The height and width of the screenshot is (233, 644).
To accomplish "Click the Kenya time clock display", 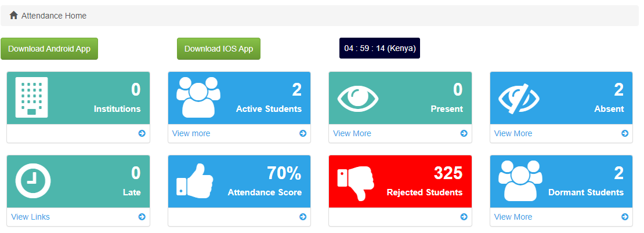I will 379,49.
